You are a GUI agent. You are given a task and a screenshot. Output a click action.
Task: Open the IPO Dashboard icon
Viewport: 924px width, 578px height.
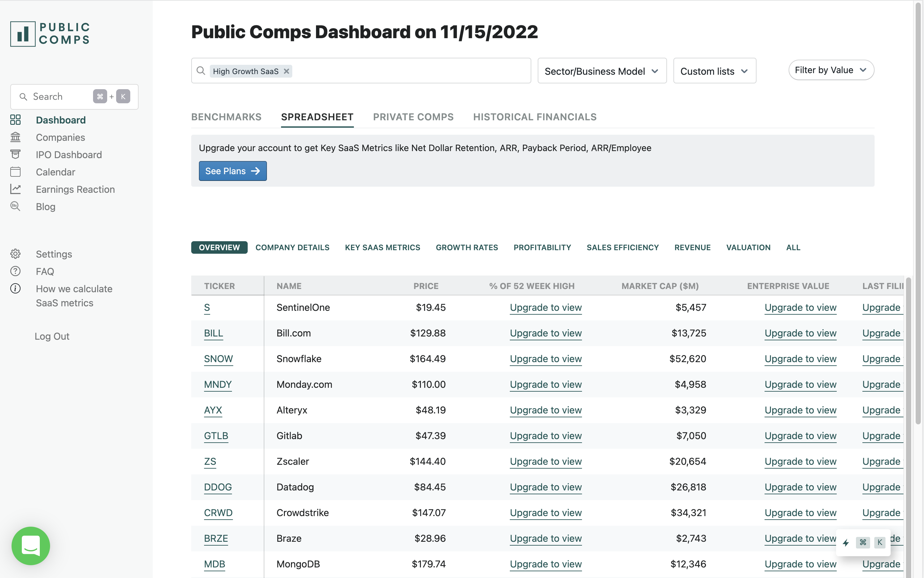pos(15,154)
